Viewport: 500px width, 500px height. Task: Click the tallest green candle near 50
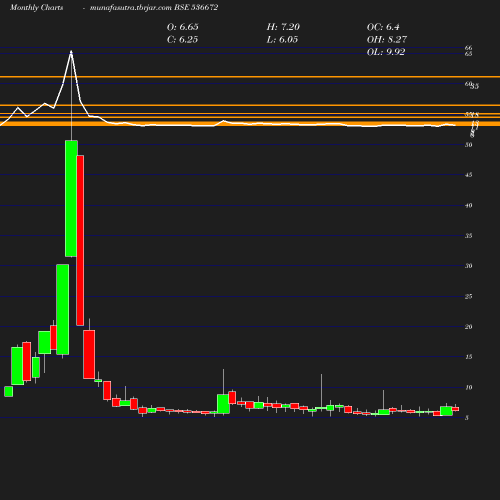pos(71,198)
